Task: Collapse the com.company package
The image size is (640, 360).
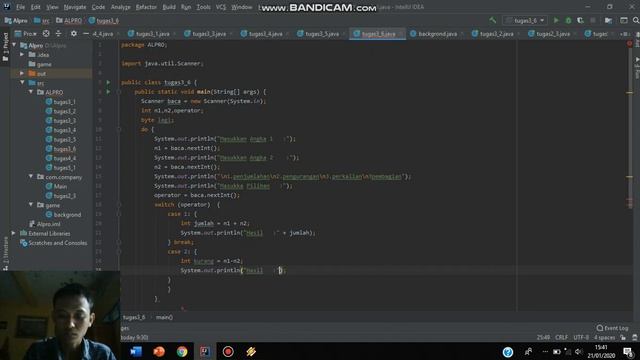Action: 31,177
